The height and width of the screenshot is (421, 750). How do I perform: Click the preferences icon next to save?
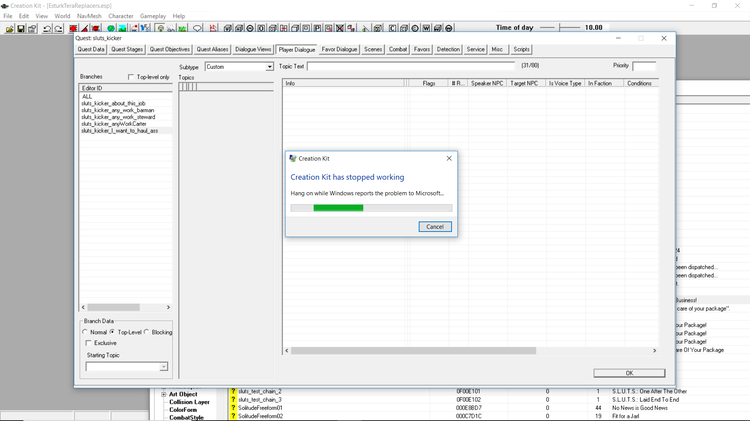pos(32,29)
